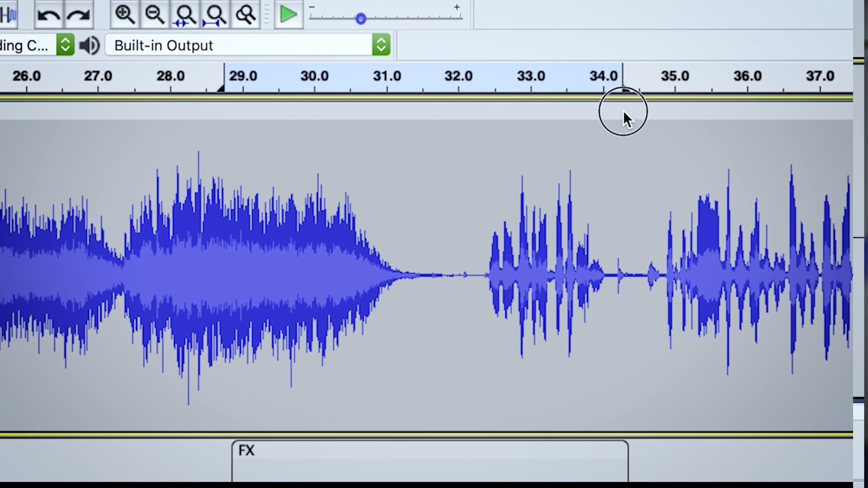This screenshot has height=488, width=868.
Task: Click the Fit Selection to Width icon
Action: tap(185, 14)
